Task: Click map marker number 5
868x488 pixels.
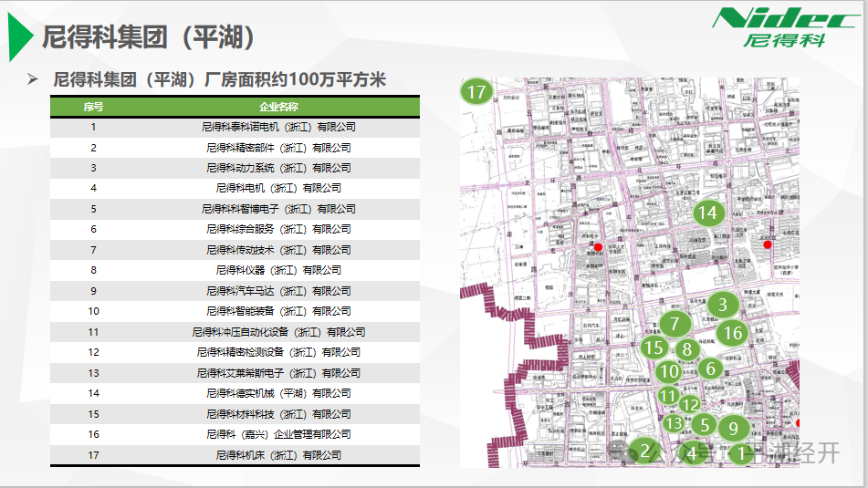Action: point(704,425)
